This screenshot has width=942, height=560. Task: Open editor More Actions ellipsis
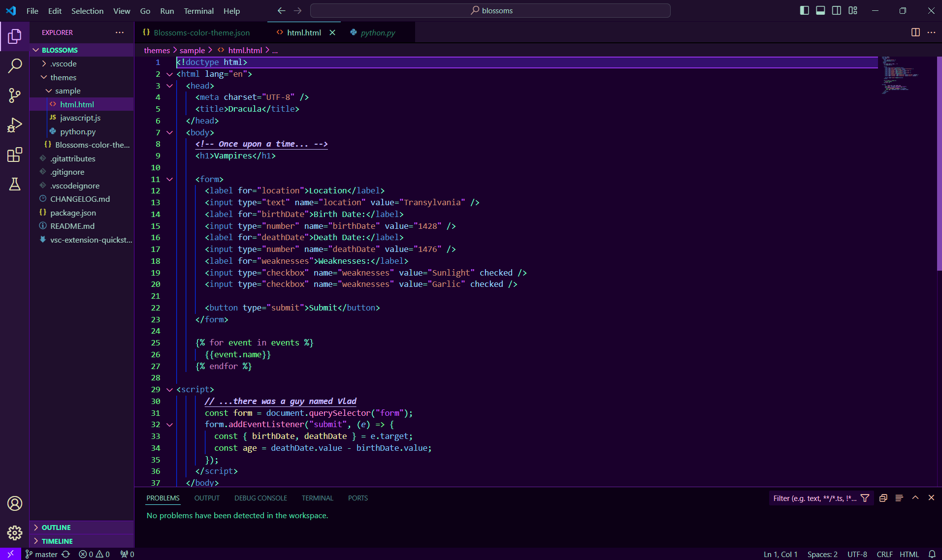(931, 32)
